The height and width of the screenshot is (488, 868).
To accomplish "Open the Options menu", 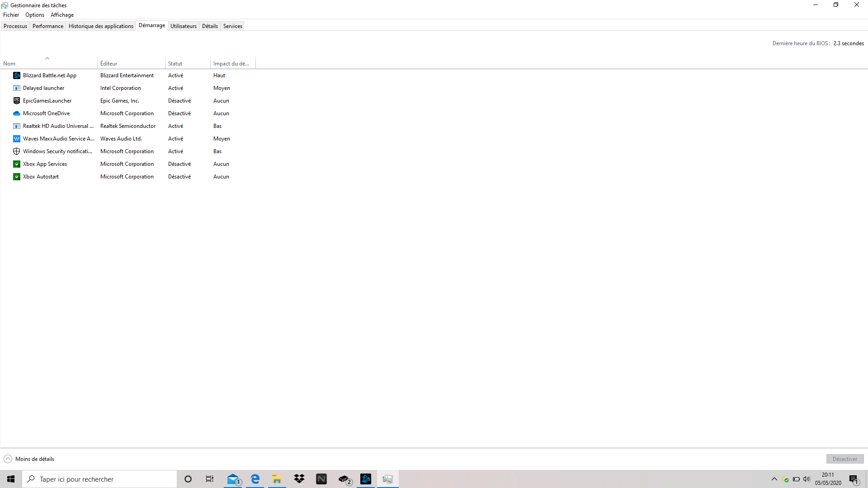I will 35,15.
